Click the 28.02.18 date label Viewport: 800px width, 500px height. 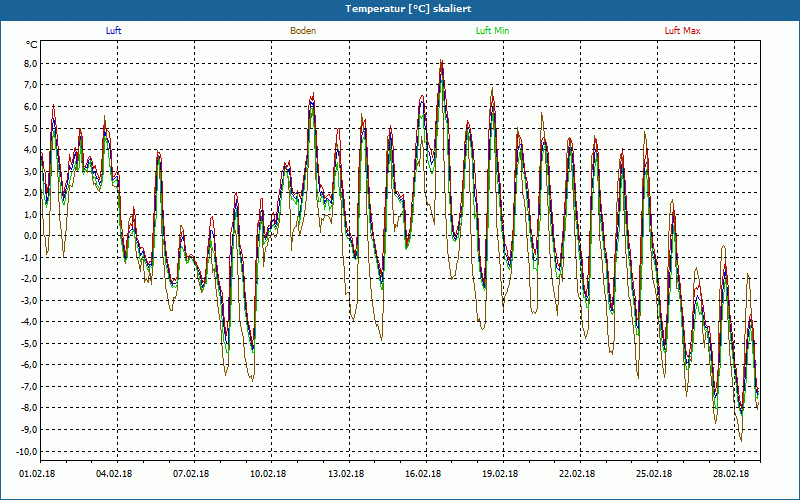coord(732,474)
